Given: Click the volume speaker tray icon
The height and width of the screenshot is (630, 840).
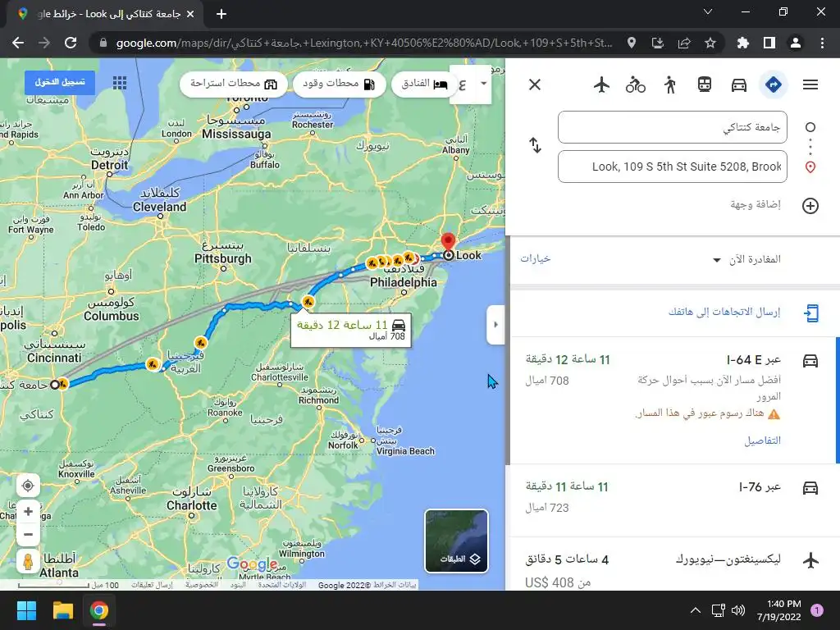Looking at the screenshot, I should (x=738, y=610).
